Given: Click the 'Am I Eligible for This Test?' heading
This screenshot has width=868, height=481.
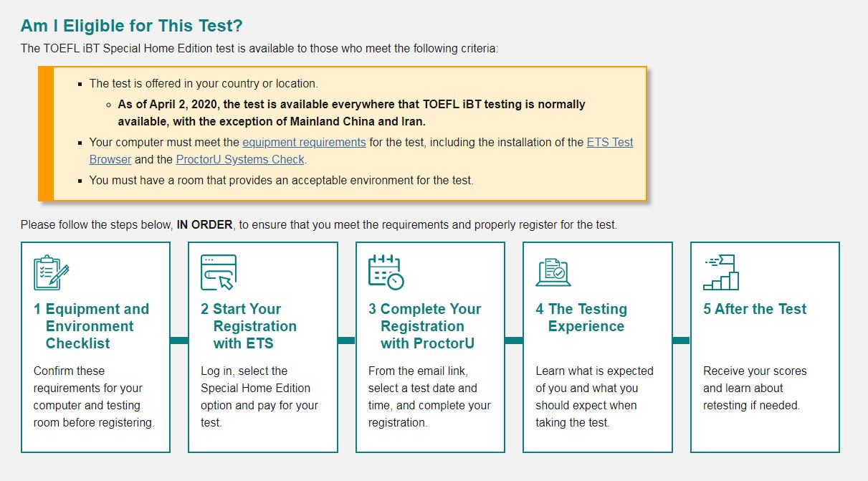Looking at the screenshot, I should click(x=132, y=26).
